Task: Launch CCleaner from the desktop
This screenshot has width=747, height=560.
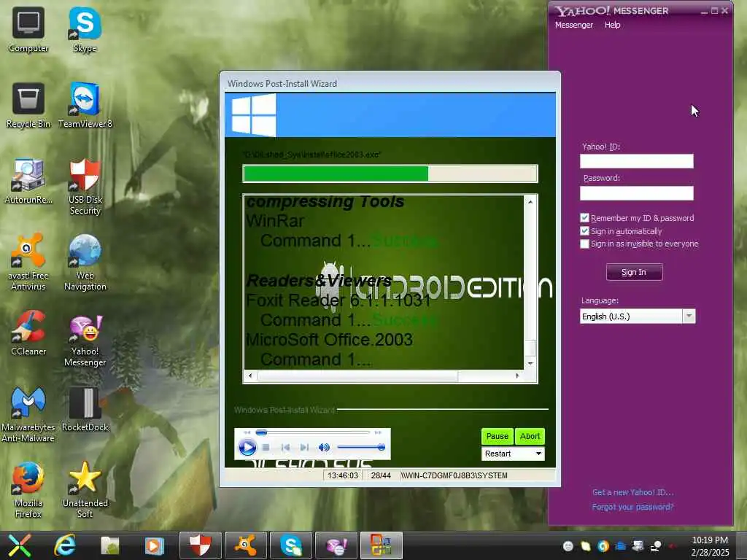Action: (28, 332)
